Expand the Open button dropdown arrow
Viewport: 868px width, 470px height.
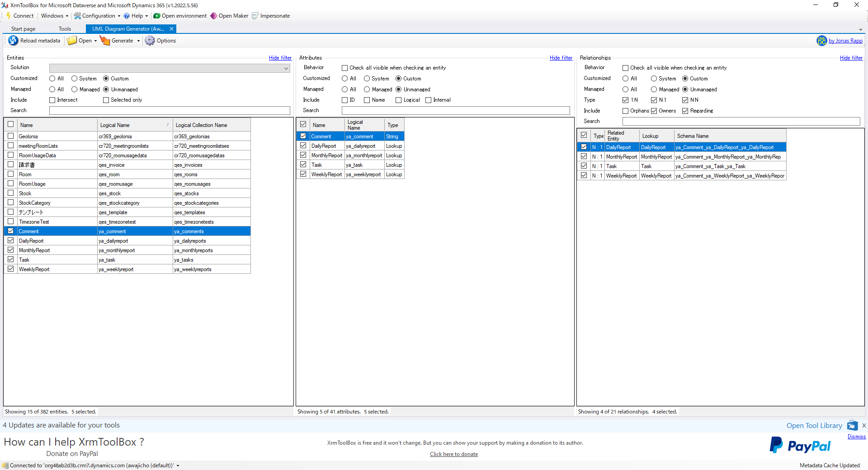(95, 41)
